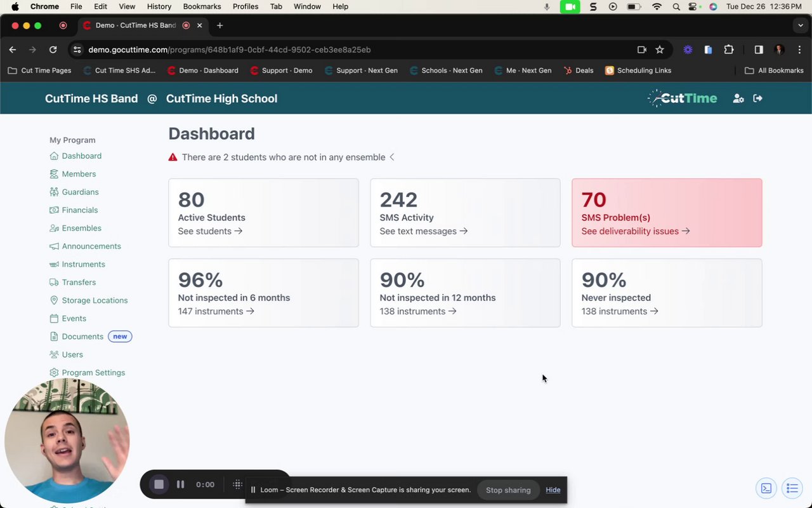The image size is (812, 508).
Task: Click the Program Settings gear icon
Action: pos(54,373)
